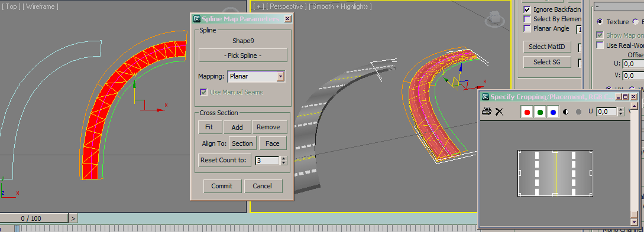The height and width of the screenshot is (232, 644).
Task: Click the road texture preview thumbnail
Action: 555,173
